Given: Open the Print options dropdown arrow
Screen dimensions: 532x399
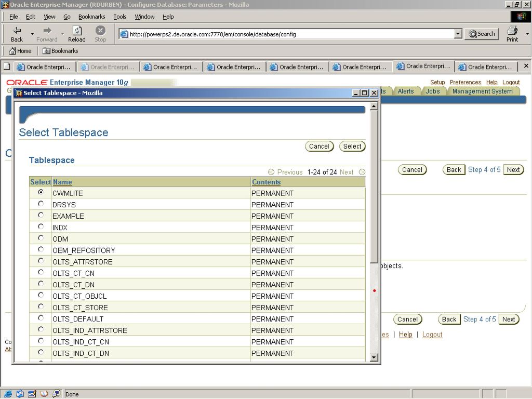Looking at the screenshot, I should [x=527, y=34].
